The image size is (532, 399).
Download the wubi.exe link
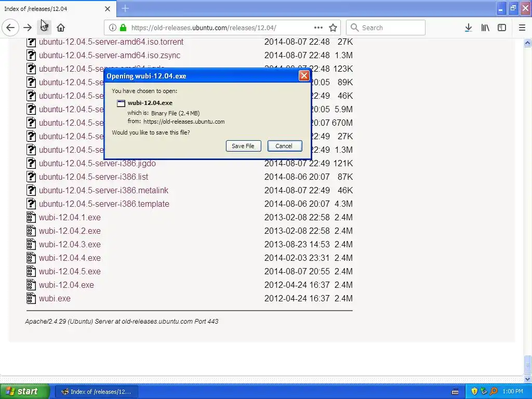(55, 299)
